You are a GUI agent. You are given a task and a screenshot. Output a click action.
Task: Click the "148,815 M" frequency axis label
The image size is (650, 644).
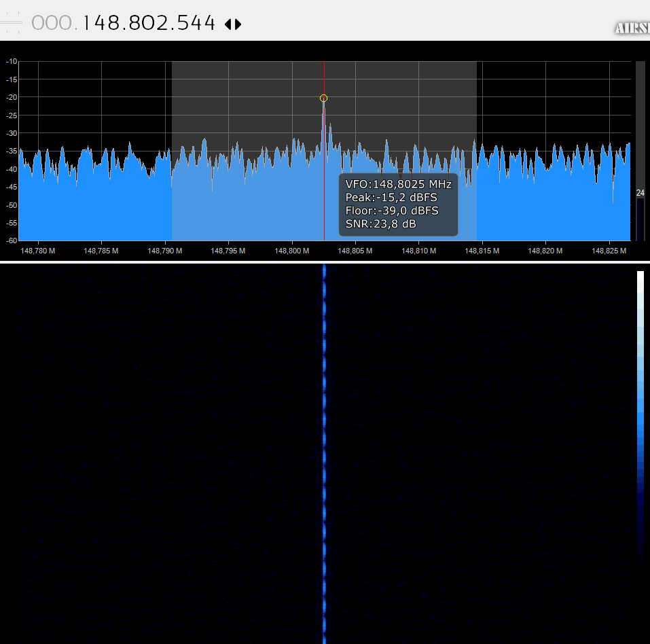click(x=482, y=251)
